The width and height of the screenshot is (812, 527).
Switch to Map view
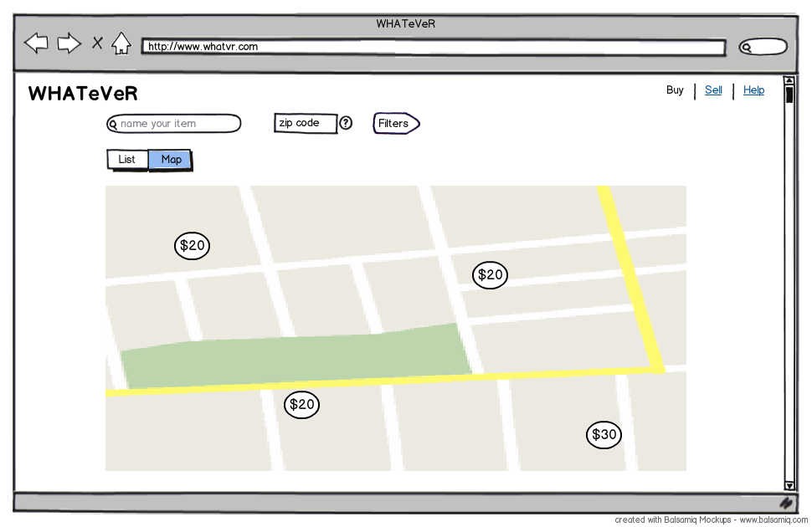point(171,159)
